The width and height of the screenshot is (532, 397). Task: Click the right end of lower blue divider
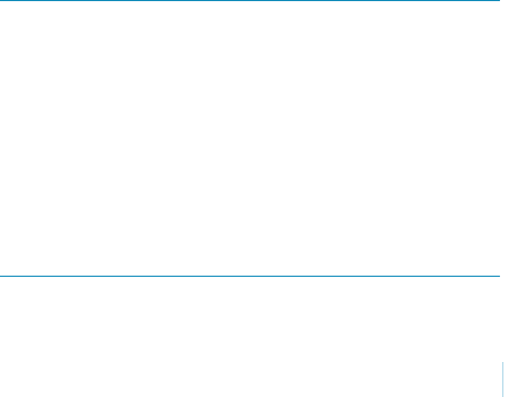[499, 276]
